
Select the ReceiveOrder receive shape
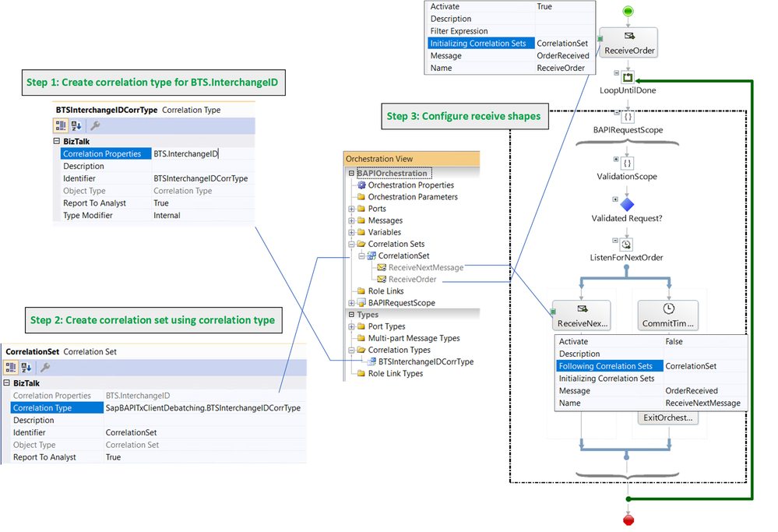(x=628, y=43)
